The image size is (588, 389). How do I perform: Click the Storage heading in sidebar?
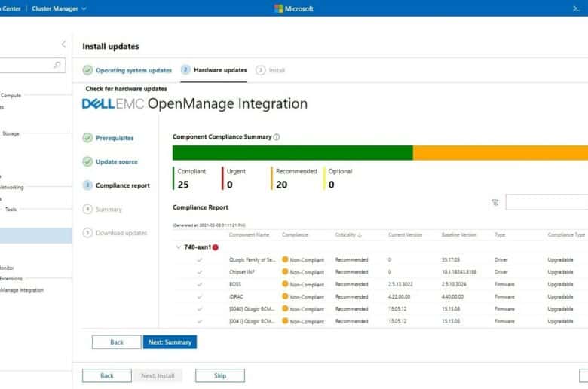tap(11, 133)
